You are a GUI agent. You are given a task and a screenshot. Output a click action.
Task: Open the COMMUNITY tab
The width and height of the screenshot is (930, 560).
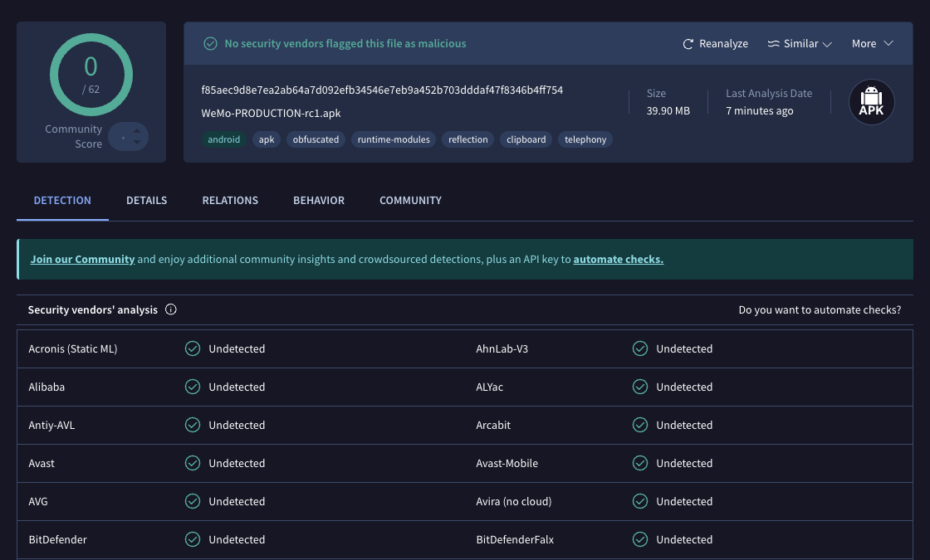click(410, 200)
